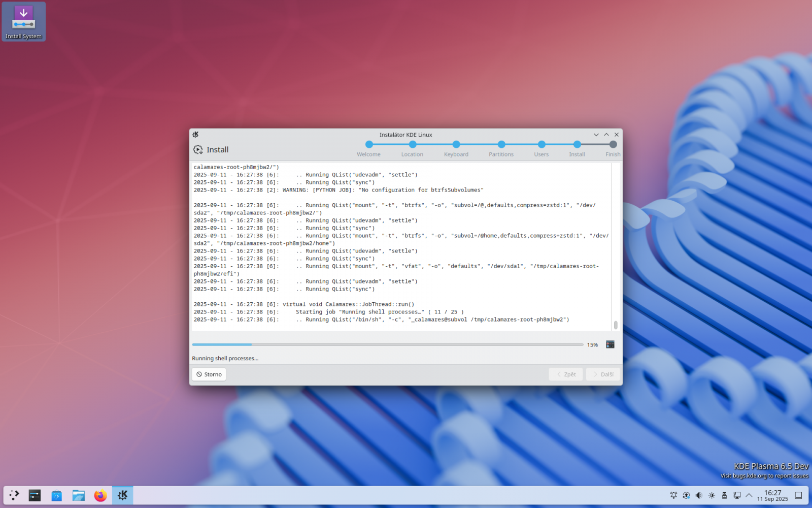Open Discover software center in taskbar
812x508 pixels.
56,495
